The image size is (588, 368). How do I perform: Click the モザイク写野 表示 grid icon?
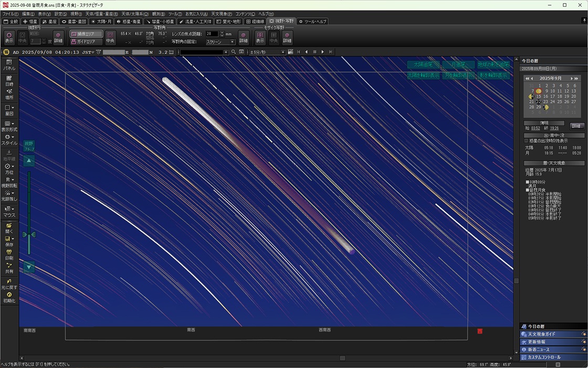(x=260, y=37)
